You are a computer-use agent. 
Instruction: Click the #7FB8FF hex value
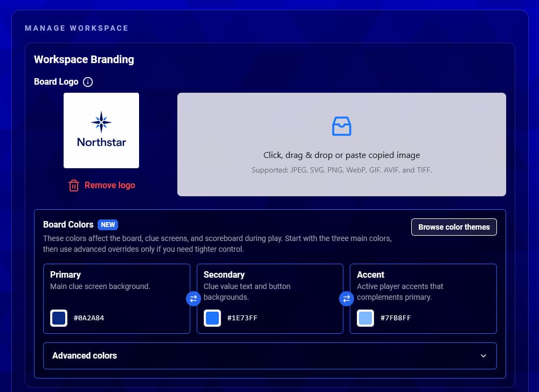[x=395, y=318]
